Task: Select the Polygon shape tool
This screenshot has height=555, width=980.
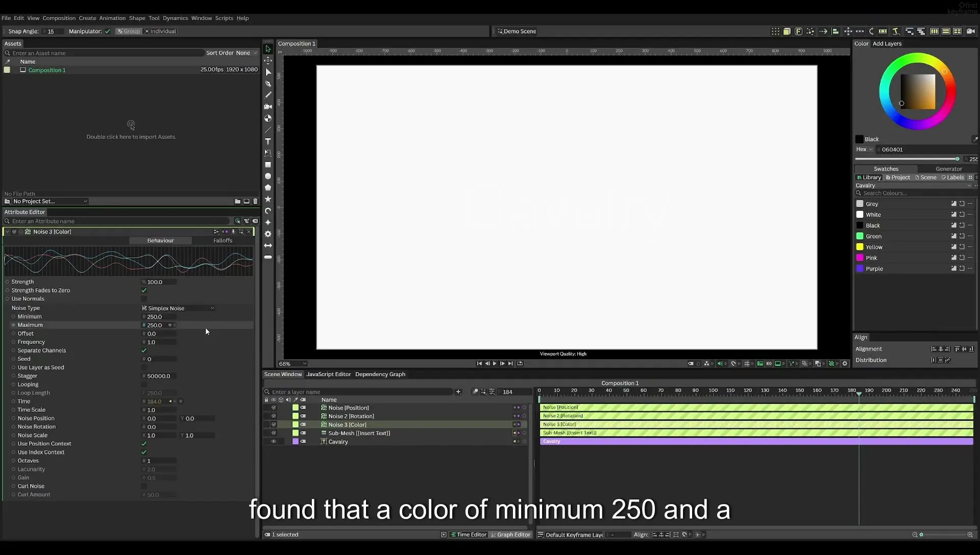Action: (x=267, y=187)
